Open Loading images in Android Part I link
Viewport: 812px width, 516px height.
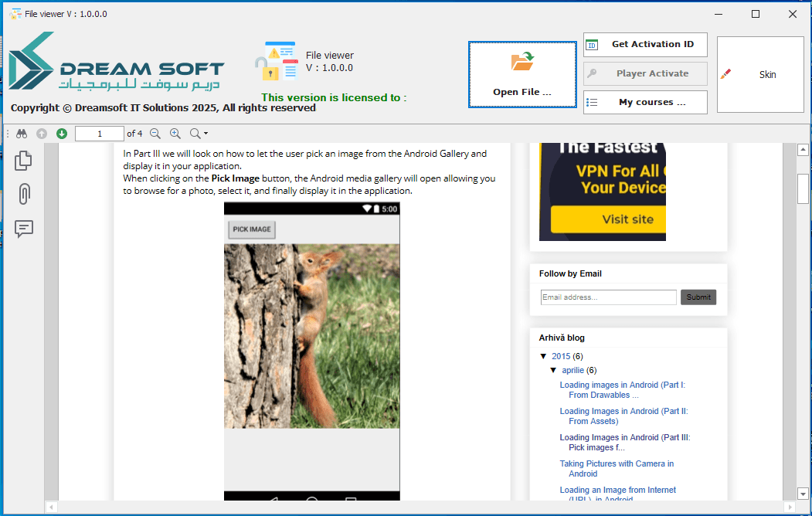point(622,390)
